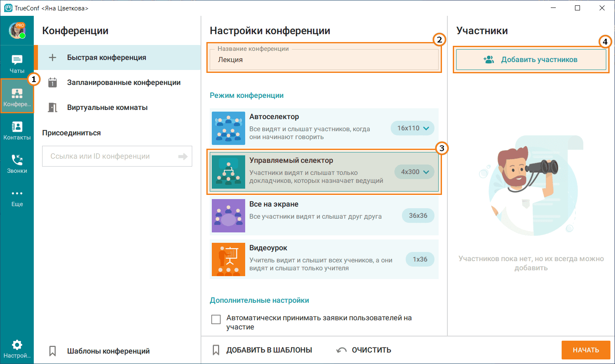The height and width of the screenshot is (364, 615).
Task: Click the Видеоурок mode icon
Action: (228, 259)
